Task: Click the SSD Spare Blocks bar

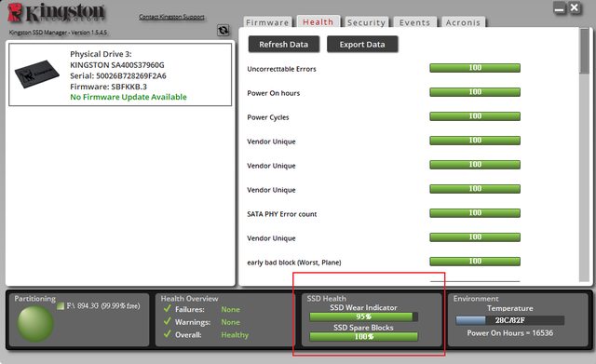Action: click(x=364, y=337)
